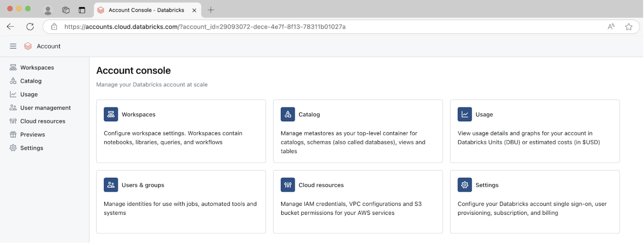This screenshot has width=644, height=245.
Task: Click the blue Users & groups card icon
Action: pyautogui.click(x=111, y=185)
